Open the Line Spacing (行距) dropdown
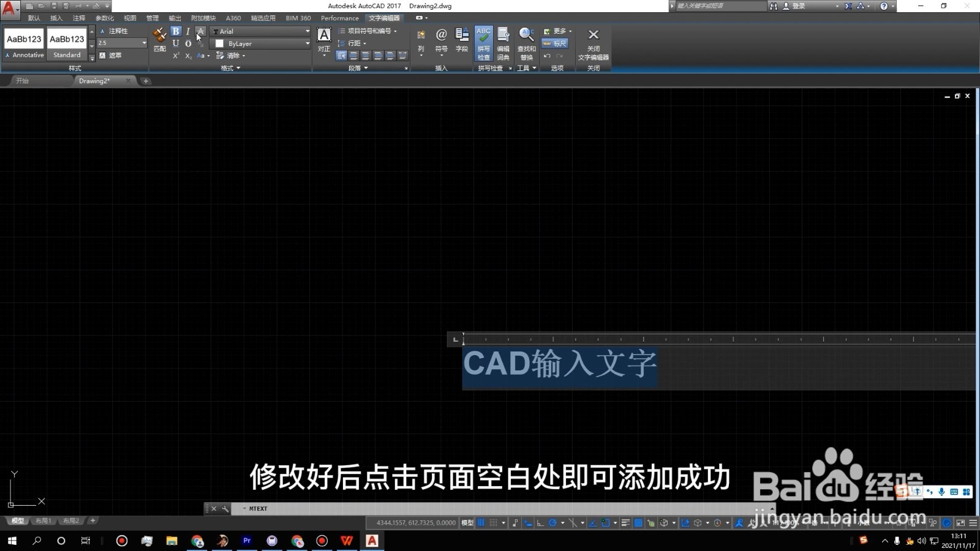This screenshot has height=551, width=980. point(352,43)
